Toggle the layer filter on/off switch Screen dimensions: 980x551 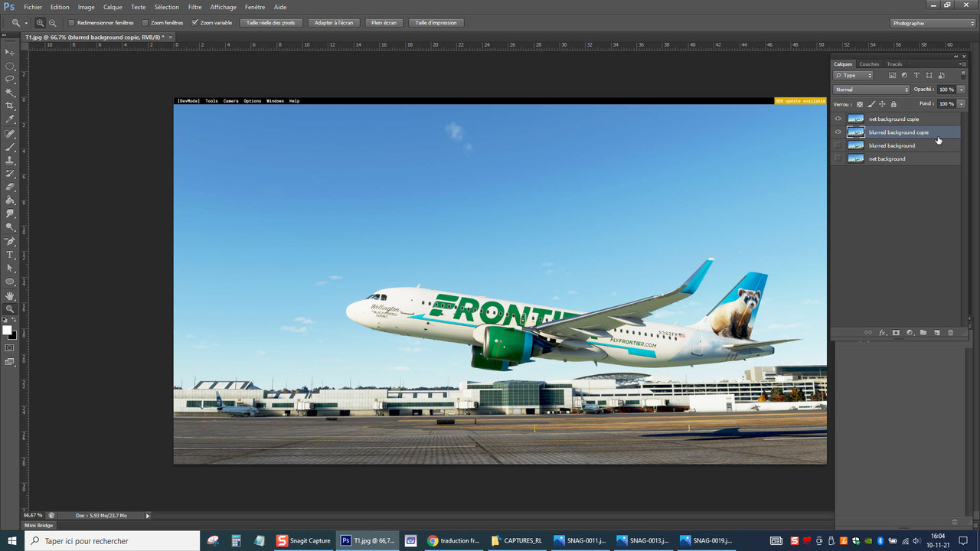pos(963,75)
